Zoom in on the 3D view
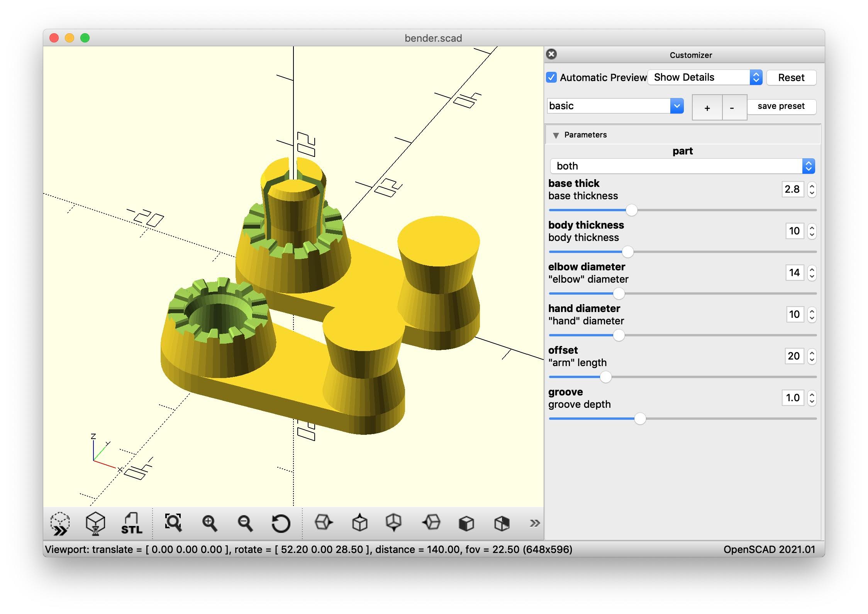Viewport: 868px width, 614px height. point(209,524)
